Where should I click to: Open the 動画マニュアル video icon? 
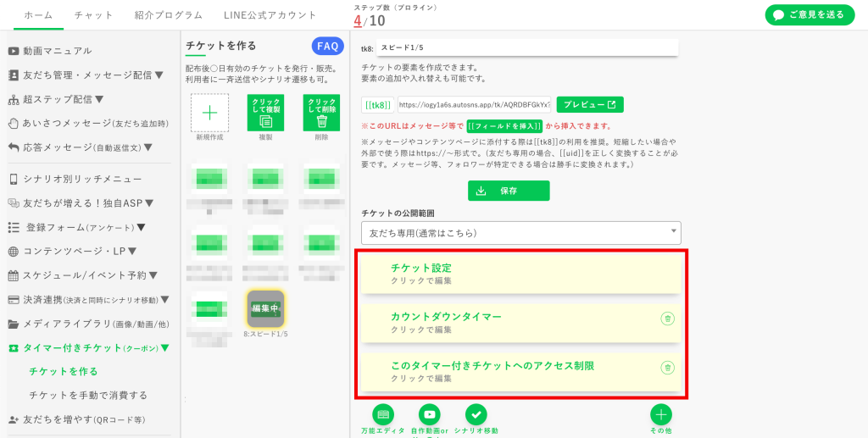(x=14, y=51)
